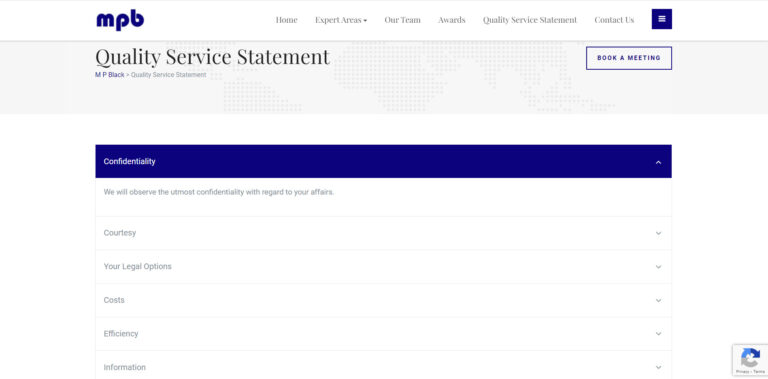This screenshot has width=768, height=379.
Task: Go to Awards page
Action: [x=452, y=20]
